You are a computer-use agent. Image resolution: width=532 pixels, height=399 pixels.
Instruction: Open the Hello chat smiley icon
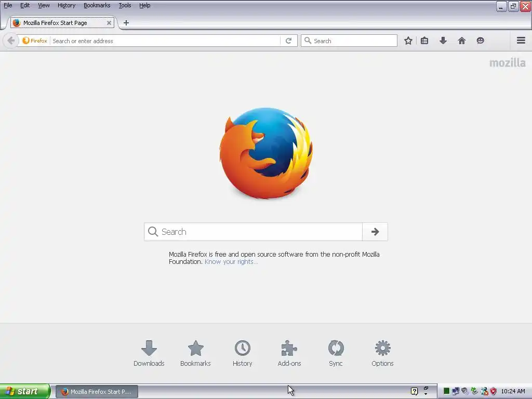pos(480,41)
